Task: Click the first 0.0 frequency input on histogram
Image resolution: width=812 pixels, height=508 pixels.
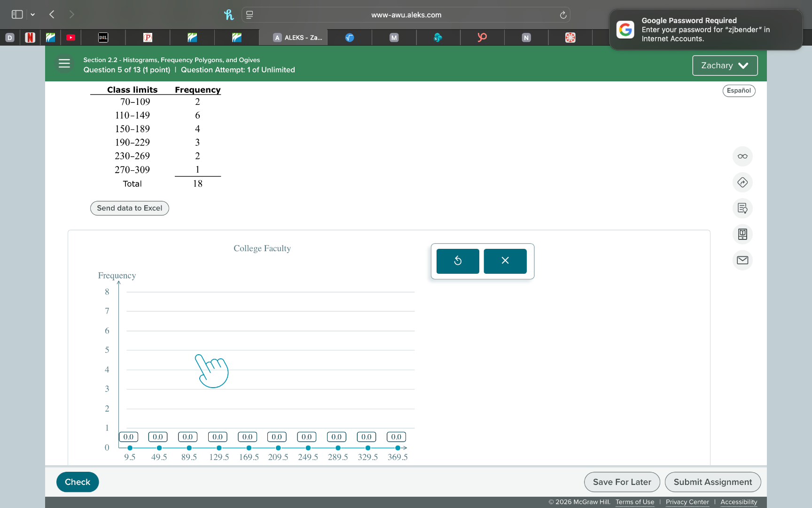Action: pos(128,437)
